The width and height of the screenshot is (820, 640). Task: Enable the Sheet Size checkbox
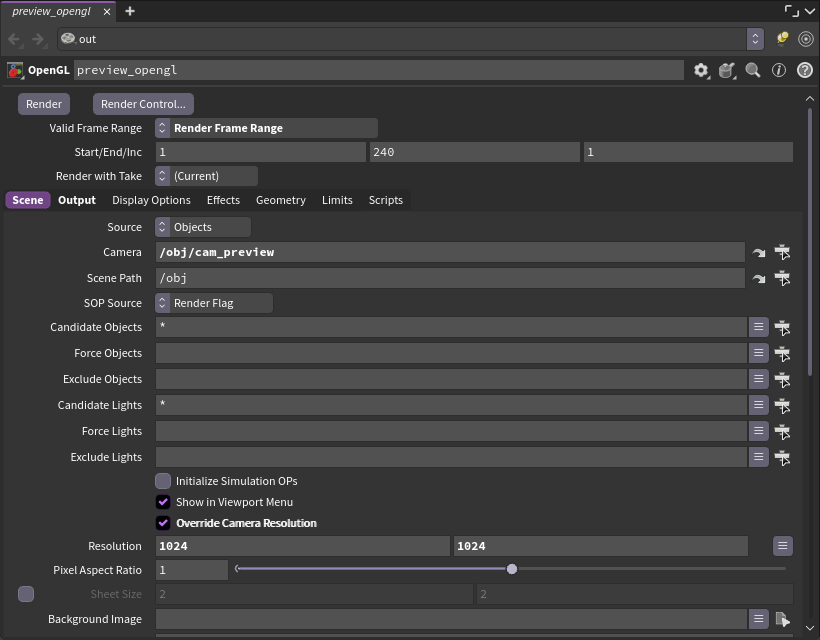pos(26,594)
